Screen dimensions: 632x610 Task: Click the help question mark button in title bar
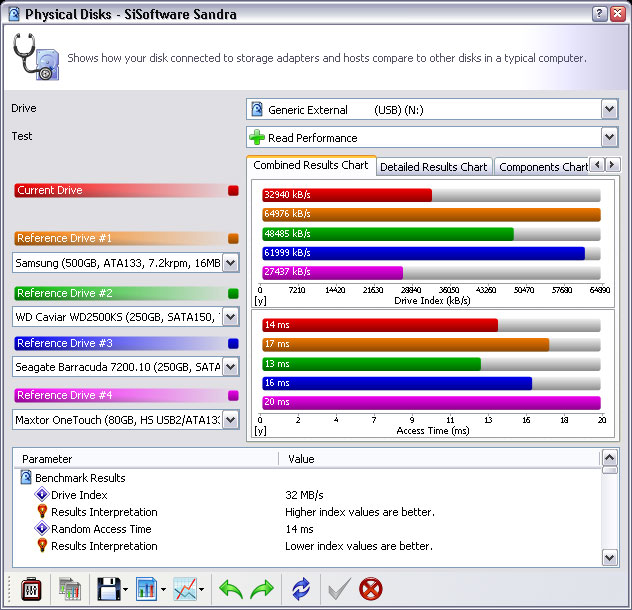tap(599, 14)
